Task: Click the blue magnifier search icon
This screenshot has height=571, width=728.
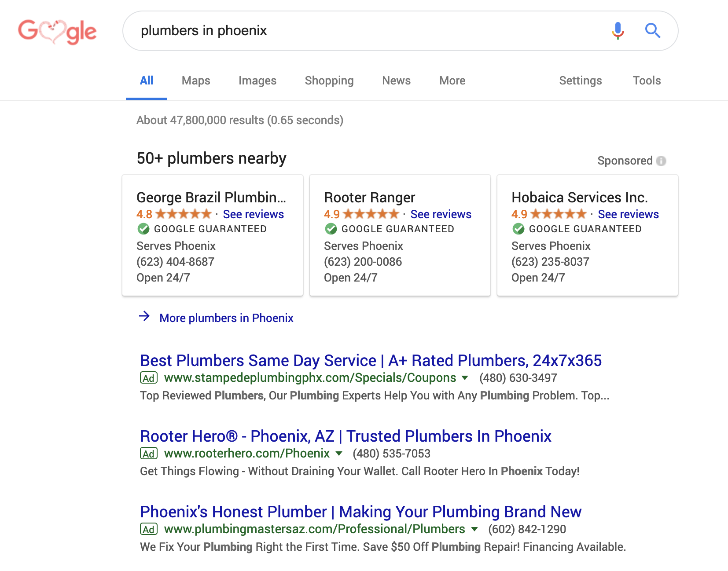Action: point(652,31)
